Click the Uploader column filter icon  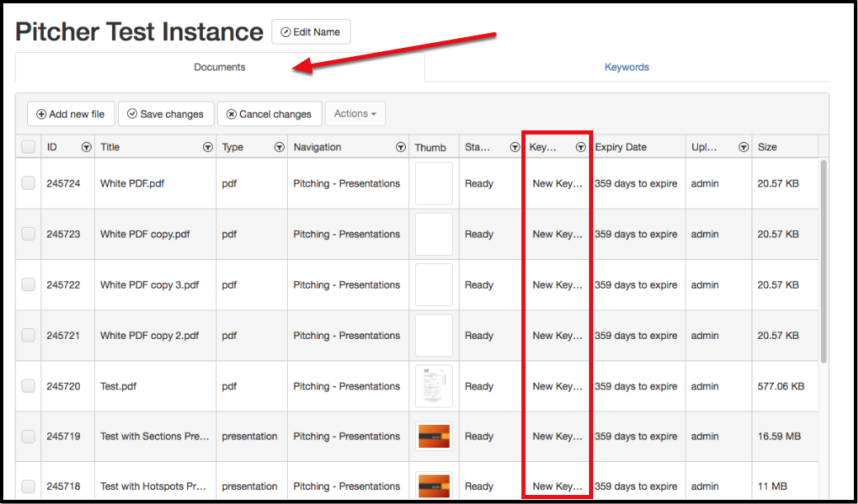[x=743, y=148]
